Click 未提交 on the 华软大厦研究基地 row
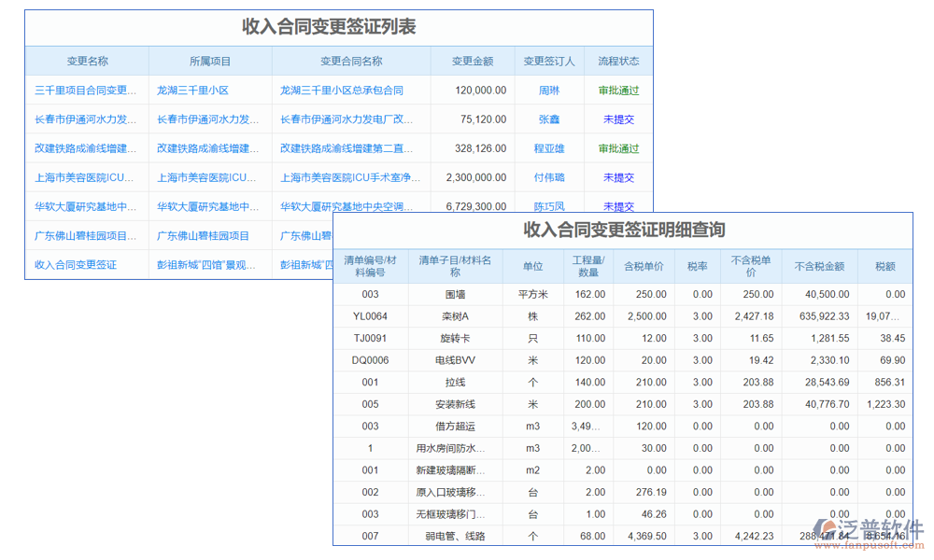Screen dimensions: 934x560 point(618,206)
